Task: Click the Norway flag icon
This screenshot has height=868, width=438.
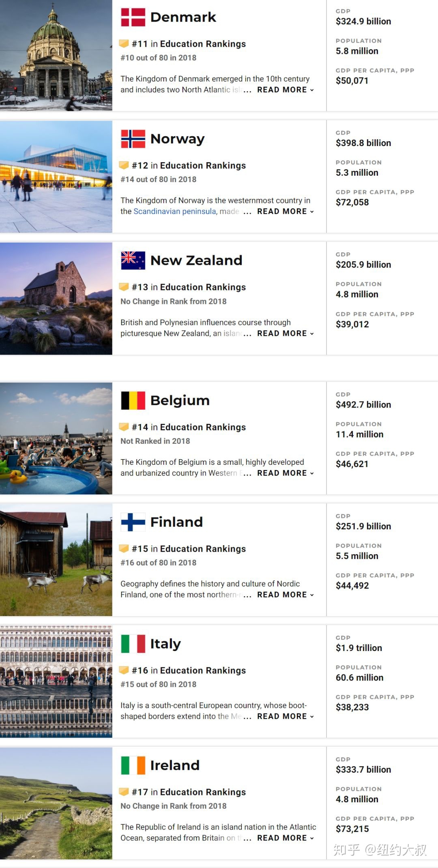Action: 133,139
